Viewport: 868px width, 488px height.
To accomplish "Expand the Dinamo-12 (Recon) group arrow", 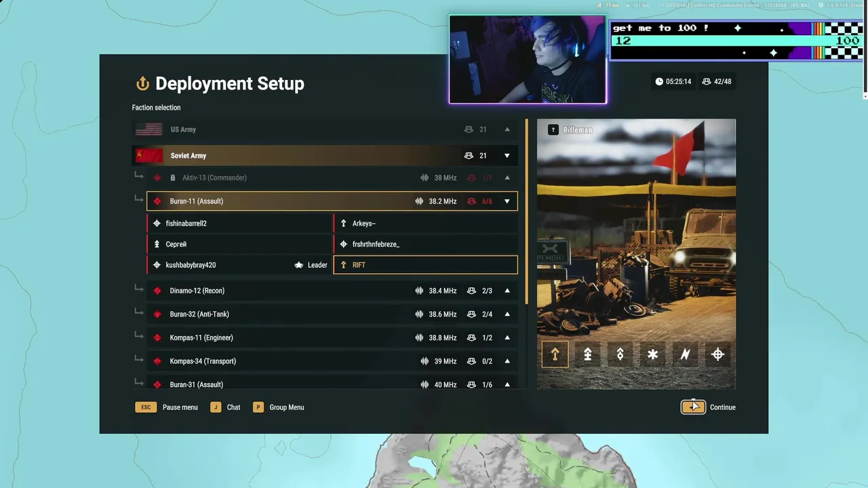I will 507,291.
